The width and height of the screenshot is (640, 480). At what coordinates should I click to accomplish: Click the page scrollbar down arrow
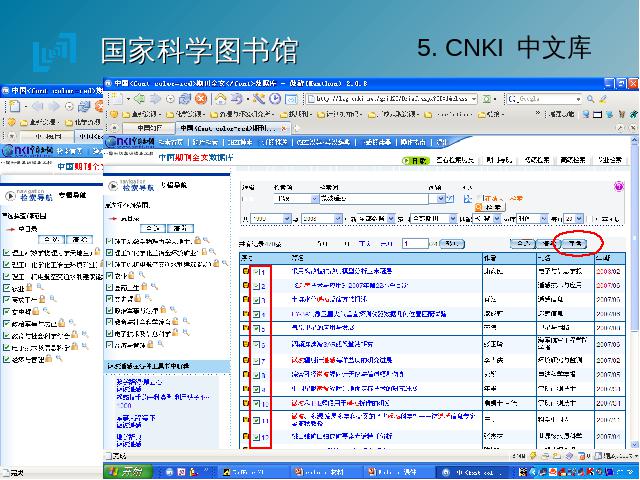(x=634, y=444)
